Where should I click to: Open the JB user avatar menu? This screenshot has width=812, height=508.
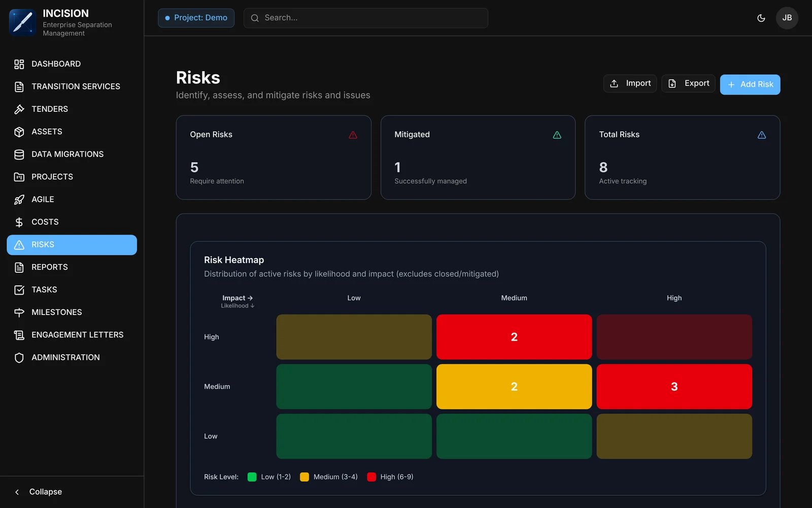pyautogui.click(x=787, y=18)
